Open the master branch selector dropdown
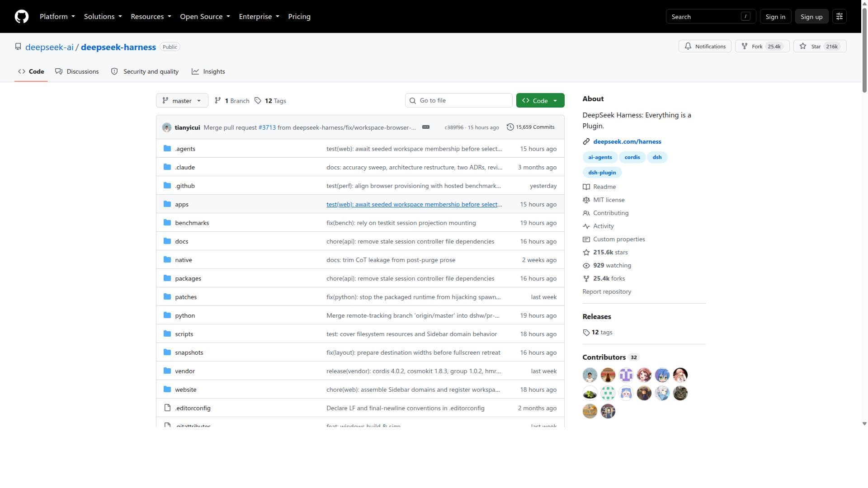 (182, 101)
